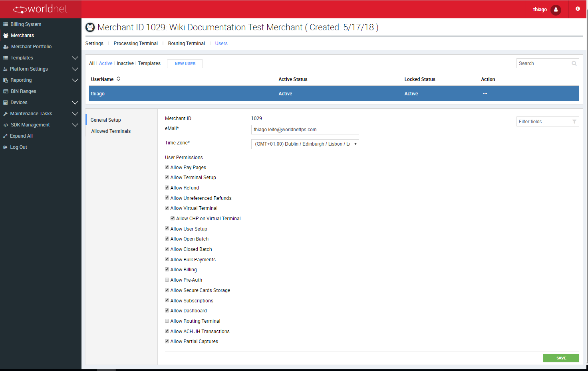588x371 pixels.
Task: Click the Billing System sidebar icon
Action: click(x=6, y=24)
